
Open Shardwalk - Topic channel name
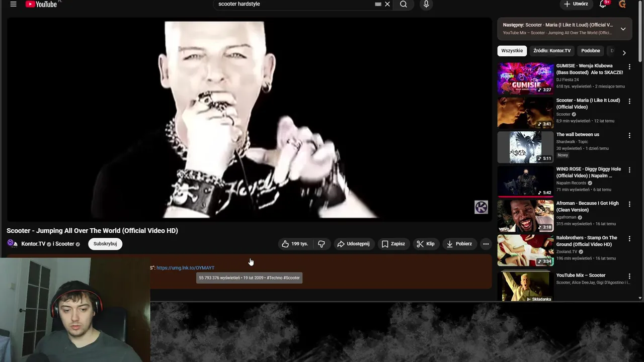tap(572, 142)
